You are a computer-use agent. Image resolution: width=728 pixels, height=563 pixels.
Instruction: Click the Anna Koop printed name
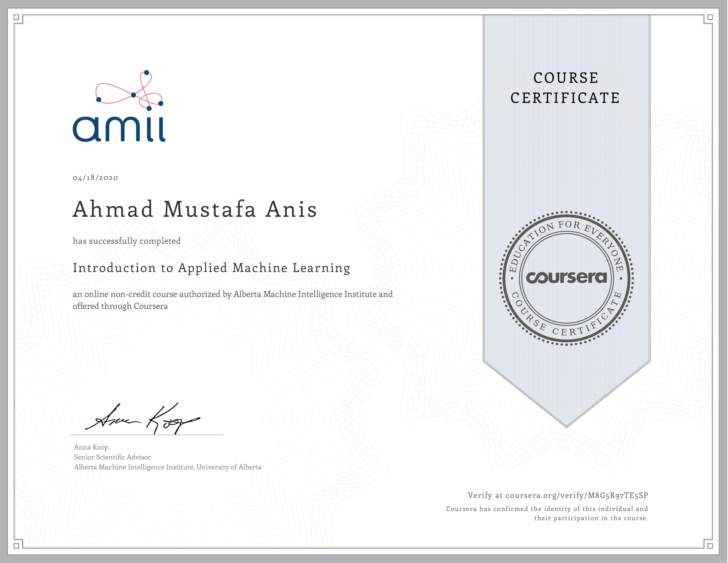pyautogui.click(x=91, y=447)
